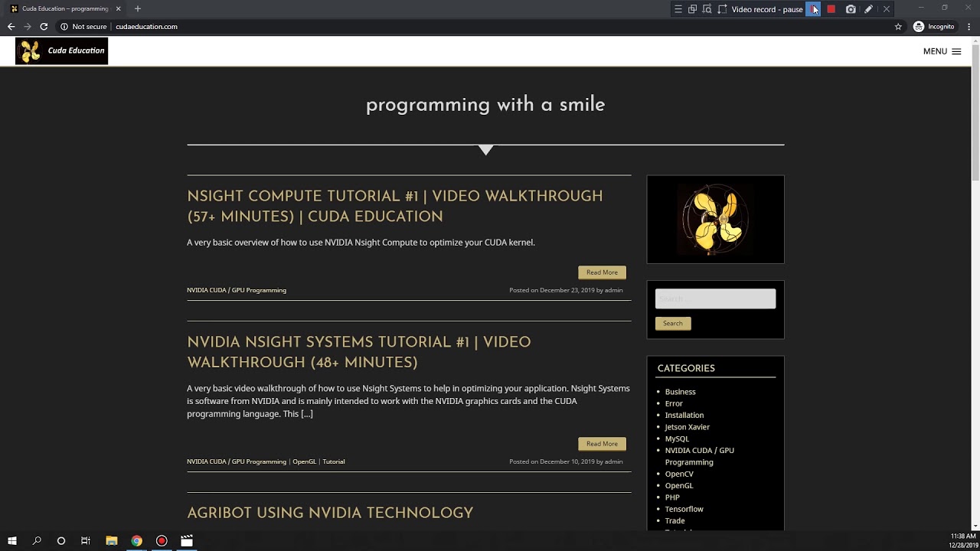980x551 pixels.
Task: Click the golden fan sidebar image
Action: tap(715, 220)
